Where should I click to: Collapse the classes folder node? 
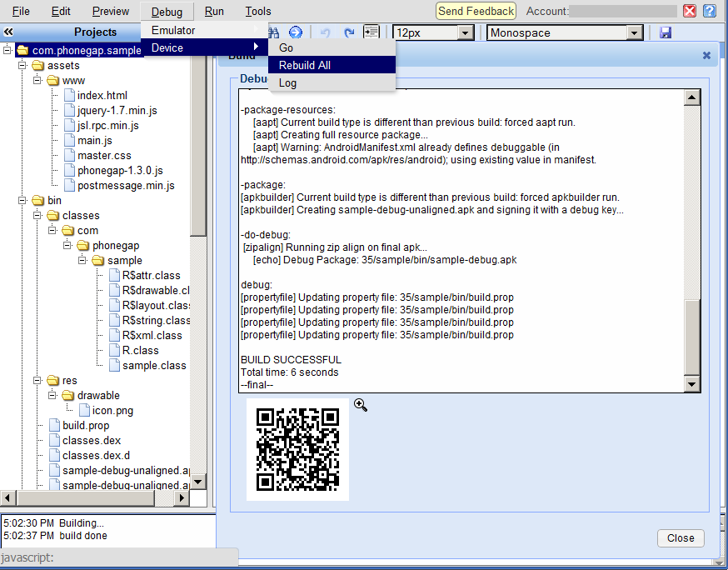pyautogui.click(x=37, y=215)
